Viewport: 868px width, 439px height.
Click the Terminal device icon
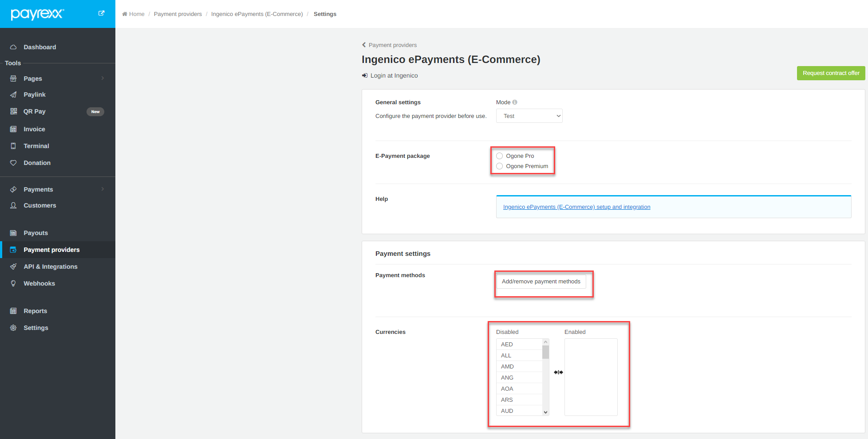click(x=13, y=146)
